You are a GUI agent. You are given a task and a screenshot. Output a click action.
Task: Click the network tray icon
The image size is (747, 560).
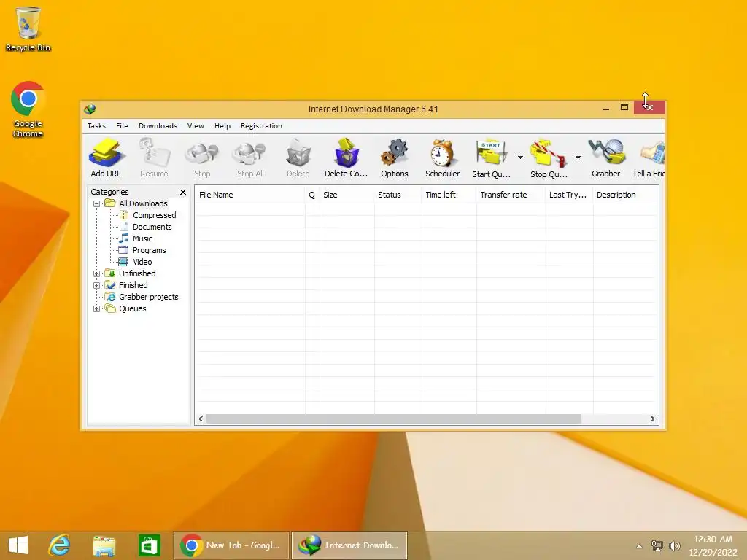pos(657,546)
